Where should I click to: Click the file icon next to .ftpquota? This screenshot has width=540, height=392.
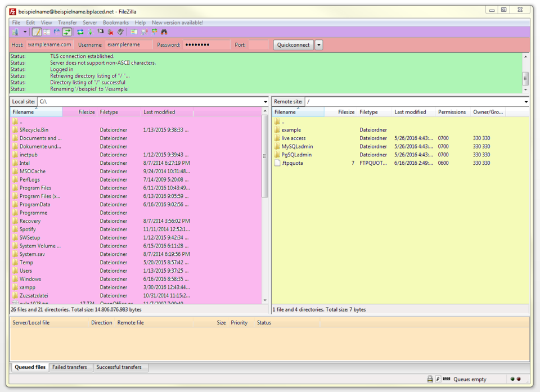click(277, 163)
